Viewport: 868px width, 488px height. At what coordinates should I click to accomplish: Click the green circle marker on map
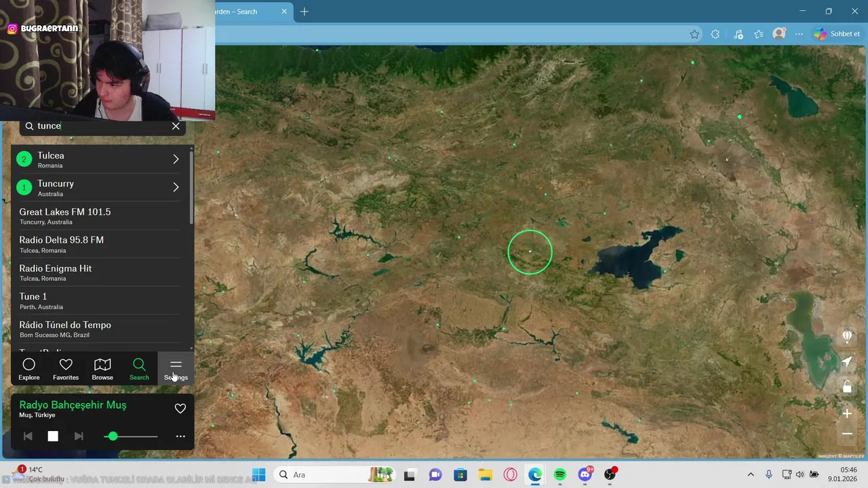coord(530,252)
